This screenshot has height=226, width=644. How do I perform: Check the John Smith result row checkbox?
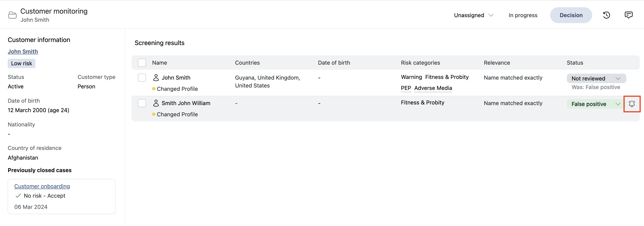pyautogui.click(x=142, y=78)
